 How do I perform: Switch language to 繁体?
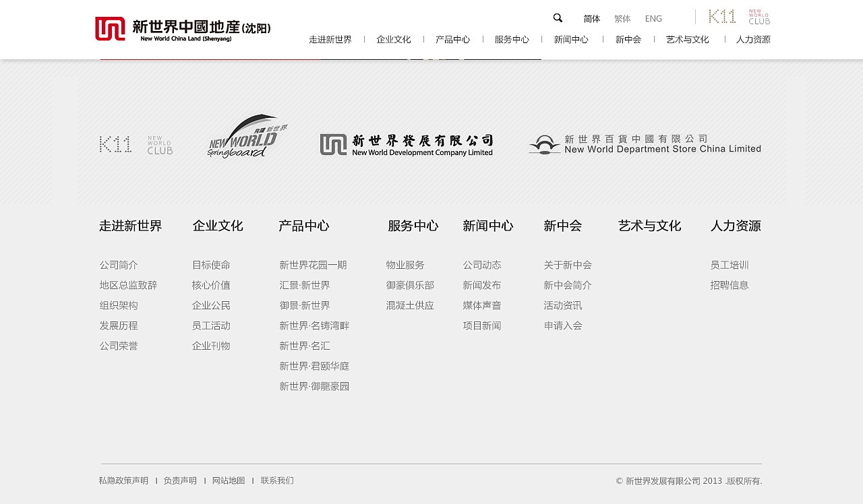click(x=622, y=18)
